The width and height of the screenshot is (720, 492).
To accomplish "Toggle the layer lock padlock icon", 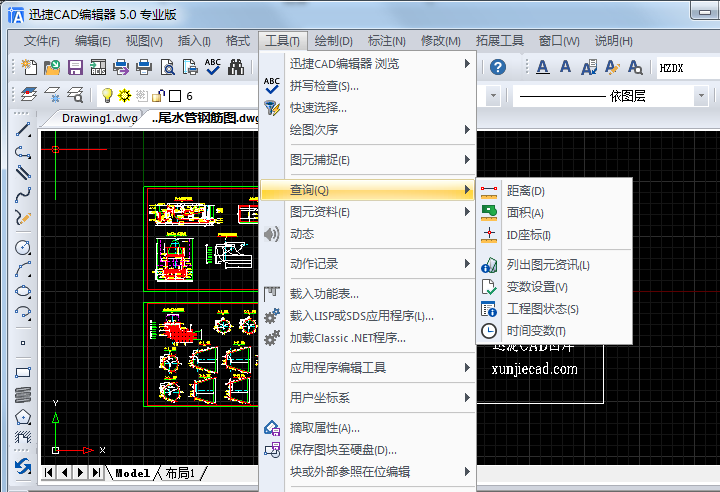I will (158, 95).
